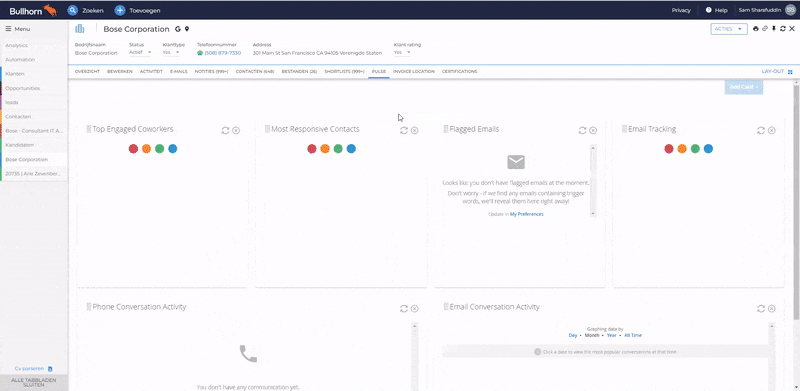Remove the Most Responsive Contacts card
This screenshot has width=800, height=391.
pos(414,131)
